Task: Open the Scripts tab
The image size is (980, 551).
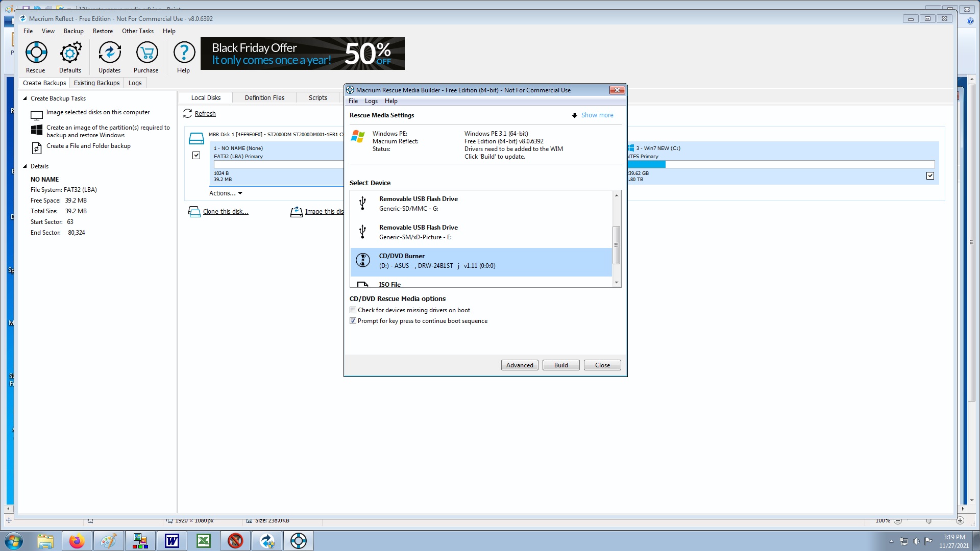Action: click(318, 98)
